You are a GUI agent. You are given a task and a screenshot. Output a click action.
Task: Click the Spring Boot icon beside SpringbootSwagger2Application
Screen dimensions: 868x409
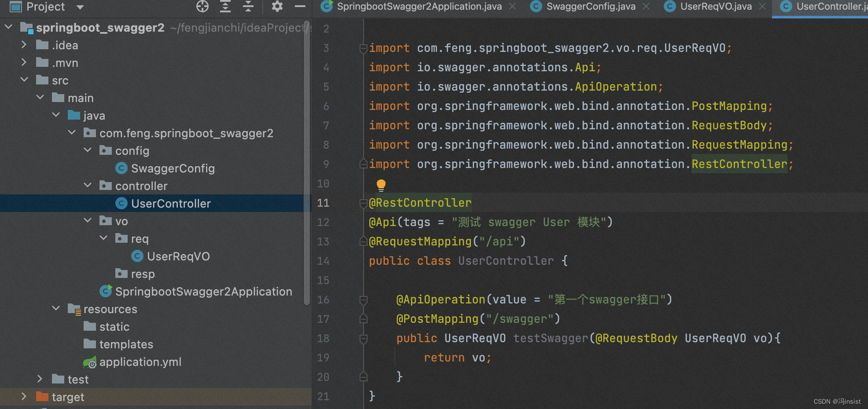(x=106, y=291)
